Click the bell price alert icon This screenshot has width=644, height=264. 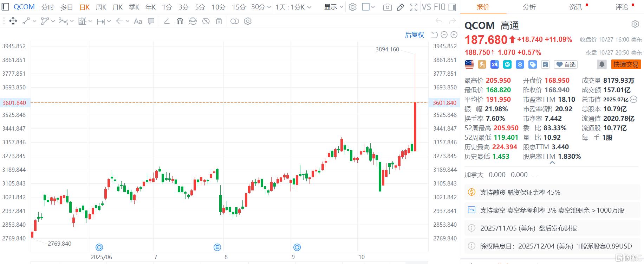tap(602, 64)
